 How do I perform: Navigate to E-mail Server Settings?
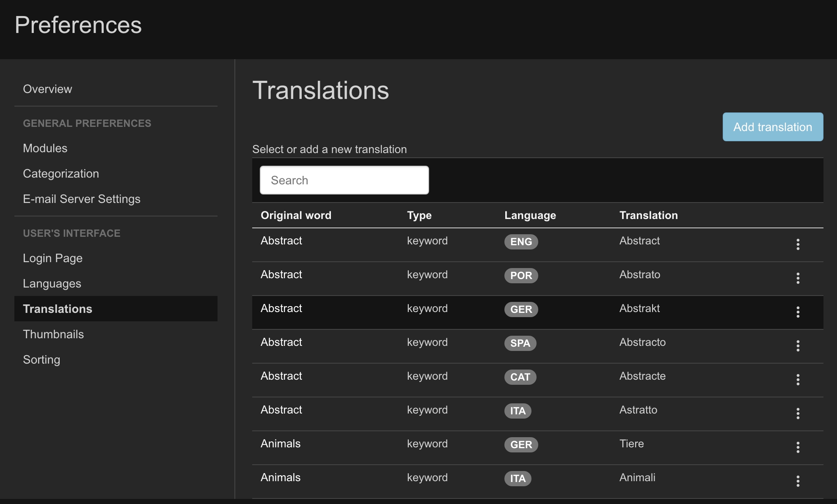point(82,199)
